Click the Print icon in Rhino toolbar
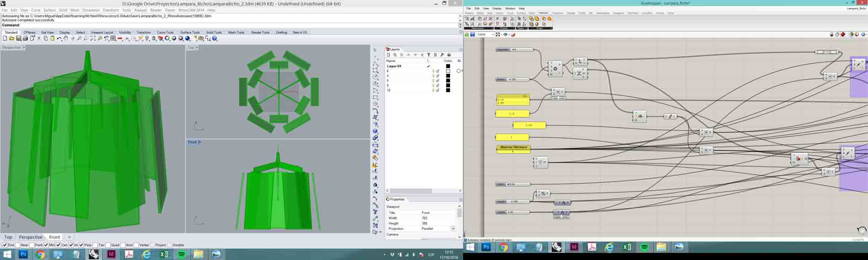The image size is (868, 260). coord(26,39)
